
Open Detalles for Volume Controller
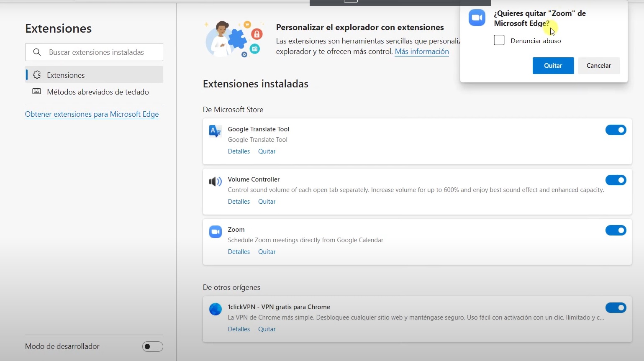pos(239,202)
